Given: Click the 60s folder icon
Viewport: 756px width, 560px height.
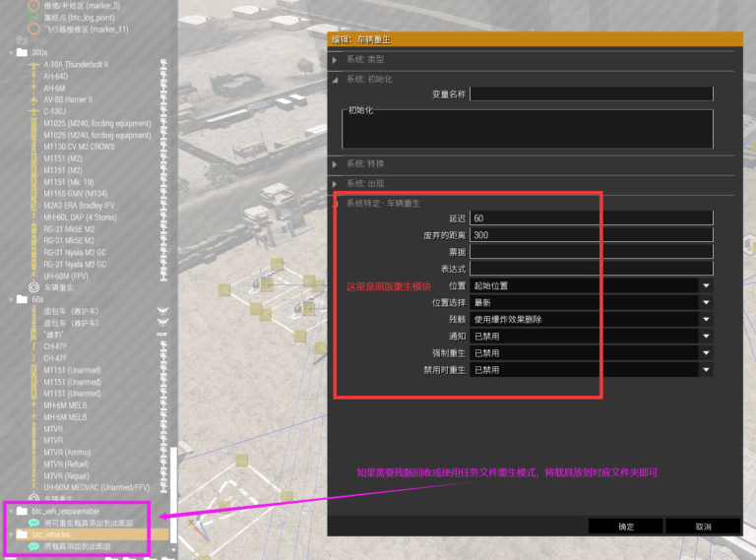Looking at the screenshot, I should click(23, 299).
